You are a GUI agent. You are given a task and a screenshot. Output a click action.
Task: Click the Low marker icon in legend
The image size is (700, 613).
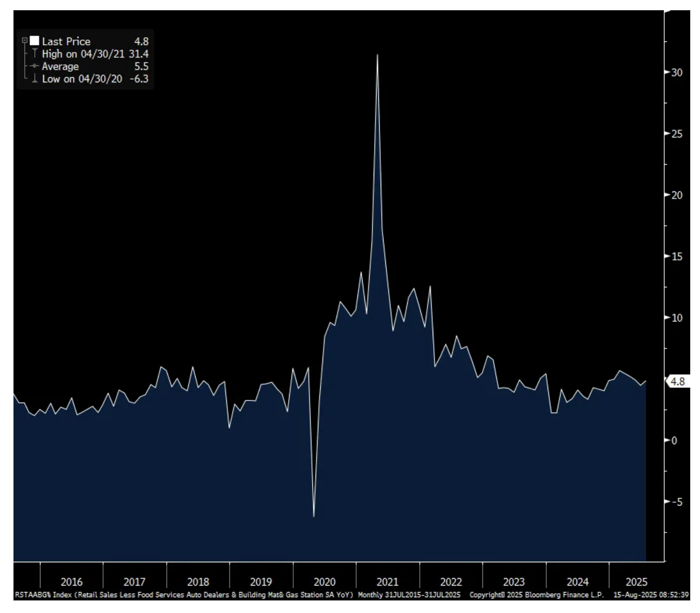coord(34,79)
